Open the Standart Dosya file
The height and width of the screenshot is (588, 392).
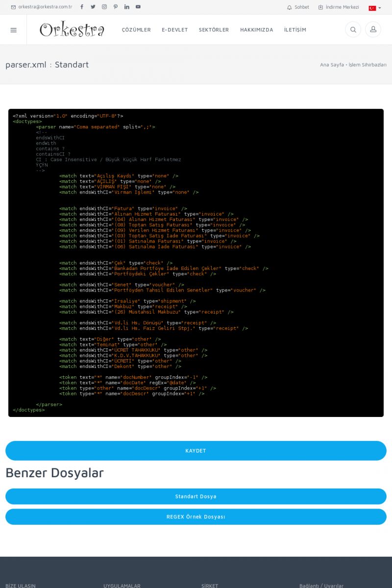coord(196,496)
